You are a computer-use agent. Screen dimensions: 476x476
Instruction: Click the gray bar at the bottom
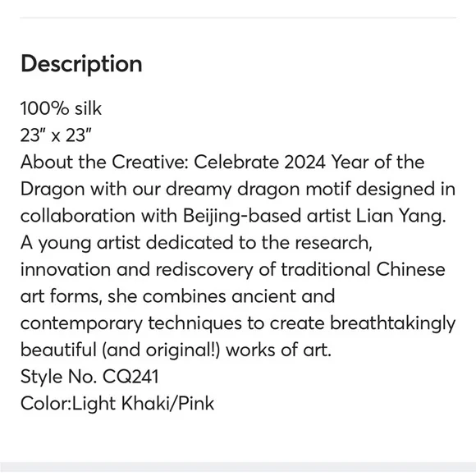[x=238, y=468]
